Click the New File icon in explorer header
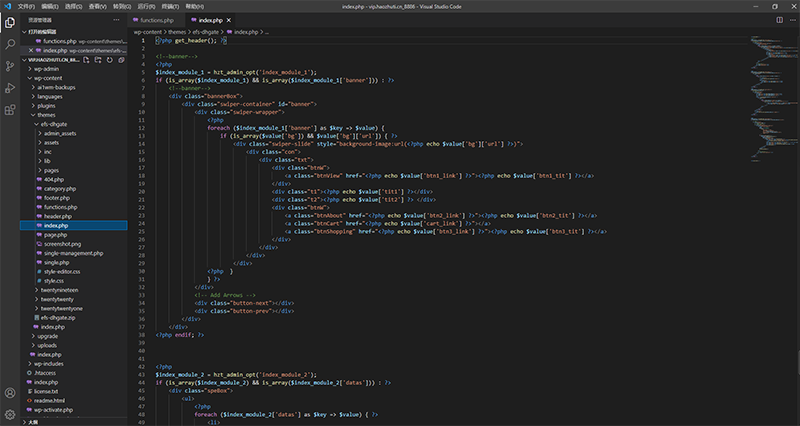Image resolution: width=800 pixels, height=426 pixels. pyautogui.click(x=86, y=60)
